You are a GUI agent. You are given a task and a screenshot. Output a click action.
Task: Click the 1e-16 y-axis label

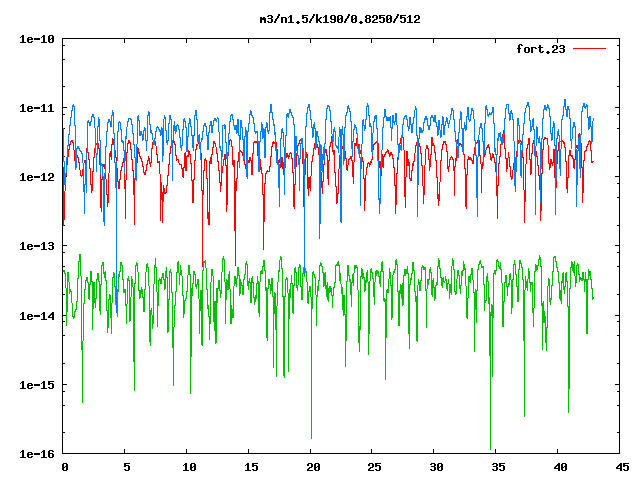pyautogui.click(x=37, y=454)
